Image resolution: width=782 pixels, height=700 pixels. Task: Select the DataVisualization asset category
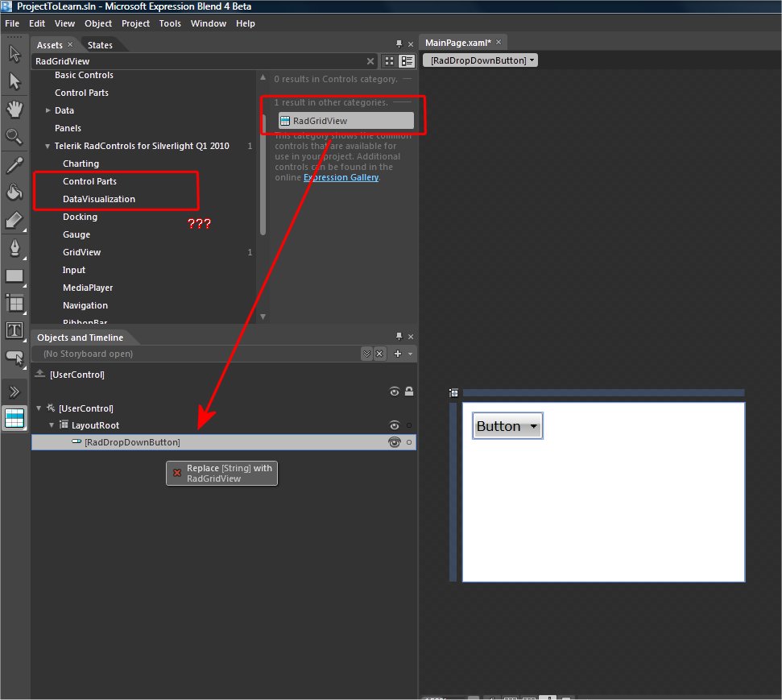pyautogui.click(x=99, y=199)
